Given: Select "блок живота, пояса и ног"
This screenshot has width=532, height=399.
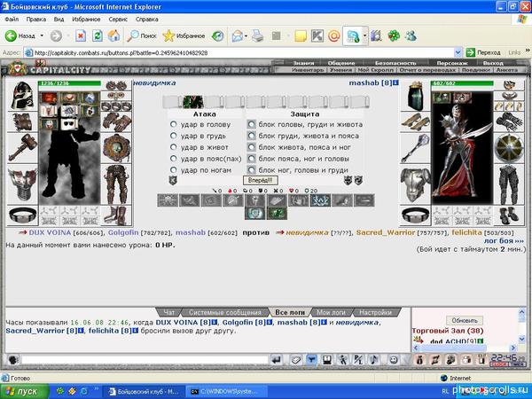Looking at the screenshot, I should (x=251, y=147).
